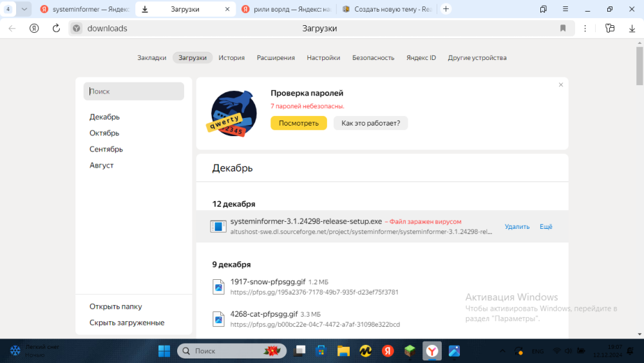Switch to the Создать новую тему tab
Screen dimensions: 644x363
[387, 9]
